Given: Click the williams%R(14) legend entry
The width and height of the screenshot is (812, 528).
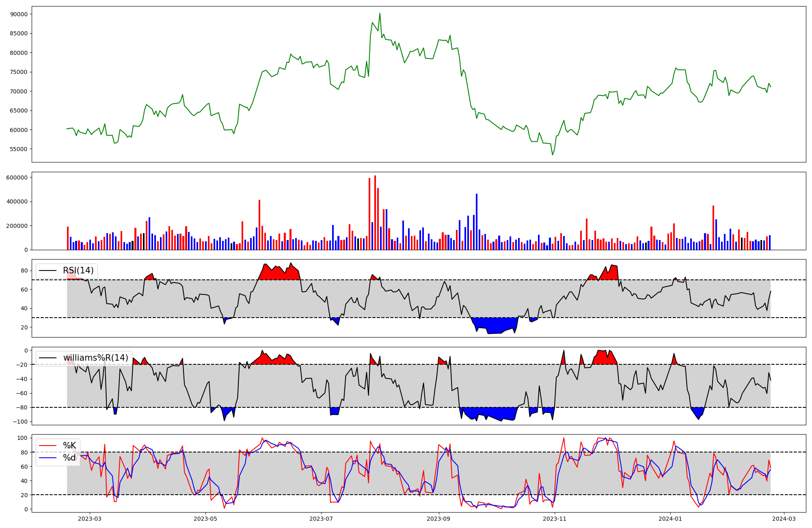Looking at the screenshot, I should click(95, 358).
